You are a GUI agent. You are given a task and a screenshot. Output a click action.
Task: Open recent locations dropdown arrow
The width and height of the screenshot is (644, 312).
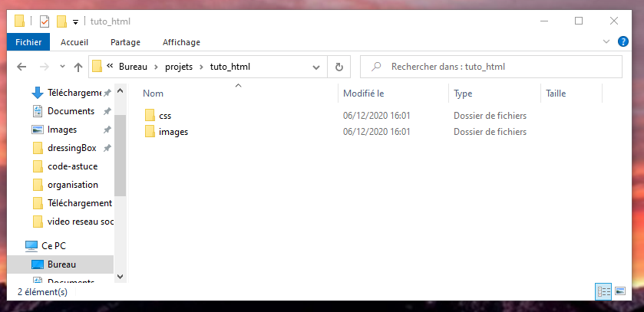(x=62, y=66)
